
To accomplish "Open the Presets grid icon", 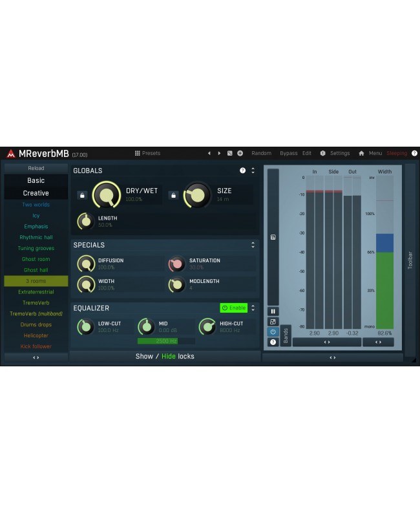I will pos(138,153).
